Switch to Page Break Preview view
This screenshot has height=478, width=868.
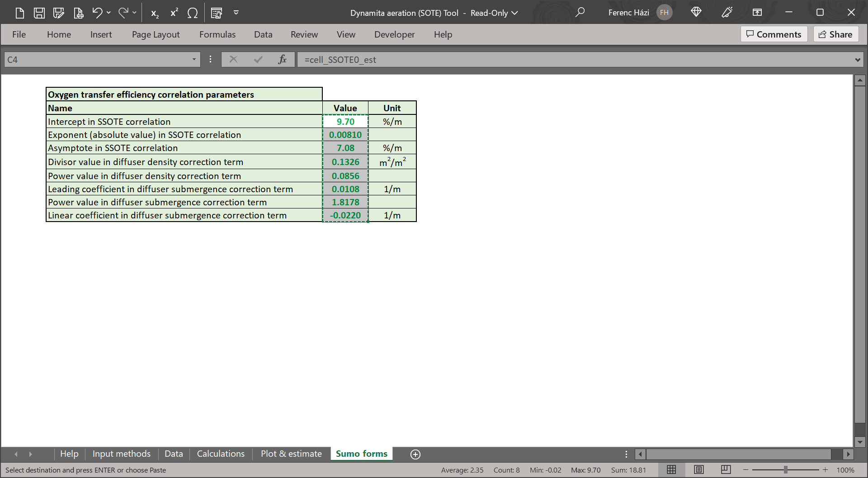tap(726, 470)
